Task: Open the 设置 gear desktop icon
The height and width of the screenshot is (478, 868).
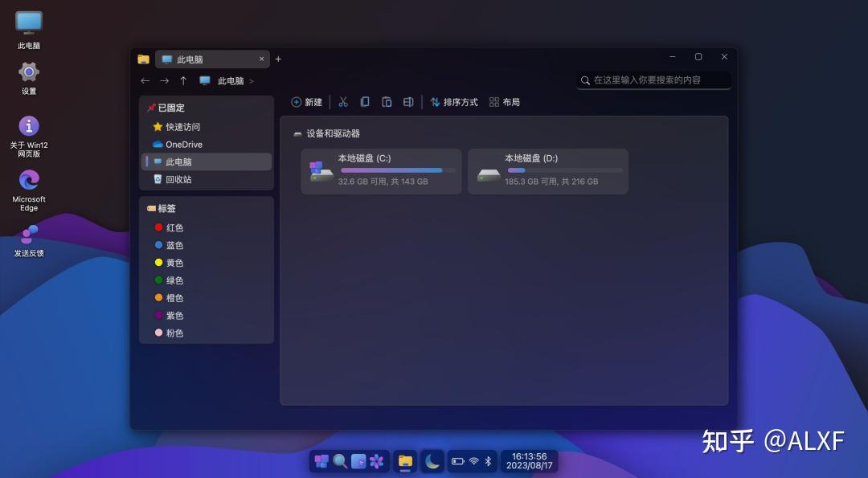Action: click(x=29, y=78)
